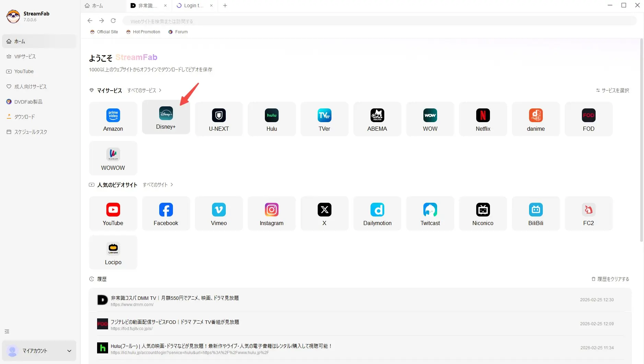Launch the Niconico site tile
Viewport: 644px width, 364px height.
point(483,213)
